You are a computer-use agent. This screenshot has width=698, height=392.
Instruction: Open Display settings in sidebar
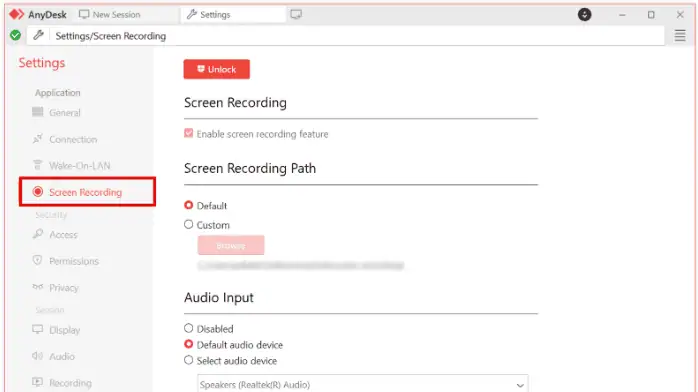(x=65, y=330)
